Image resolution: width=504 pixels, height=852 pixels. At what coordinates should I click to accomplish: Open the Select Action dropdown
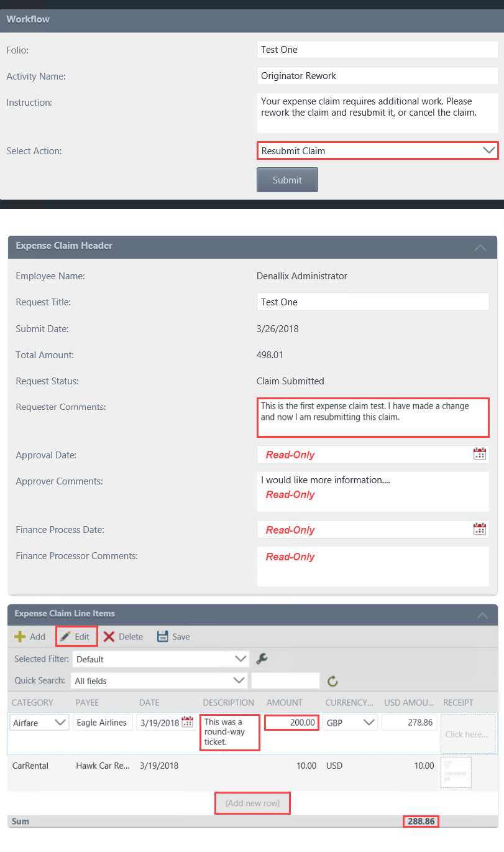tap(490, 150)
